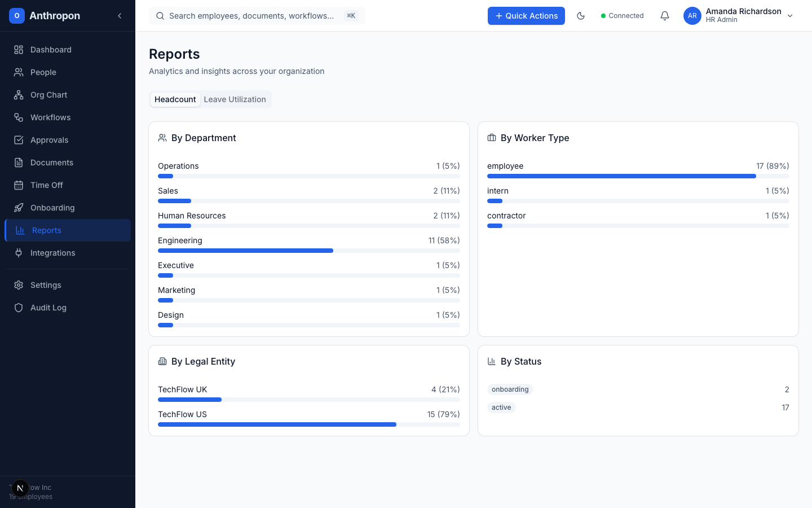The height and width of the screenshot is (508, 812).
Task: Open the Audit Log page
Action: point(48,308)
